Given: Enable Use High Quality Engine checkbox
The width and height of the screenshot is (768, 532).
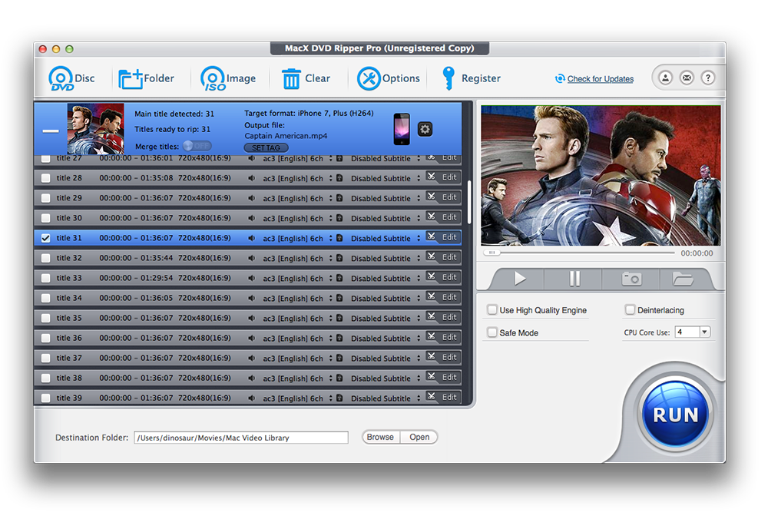Looking at the screenshot, I should point(492,310).
